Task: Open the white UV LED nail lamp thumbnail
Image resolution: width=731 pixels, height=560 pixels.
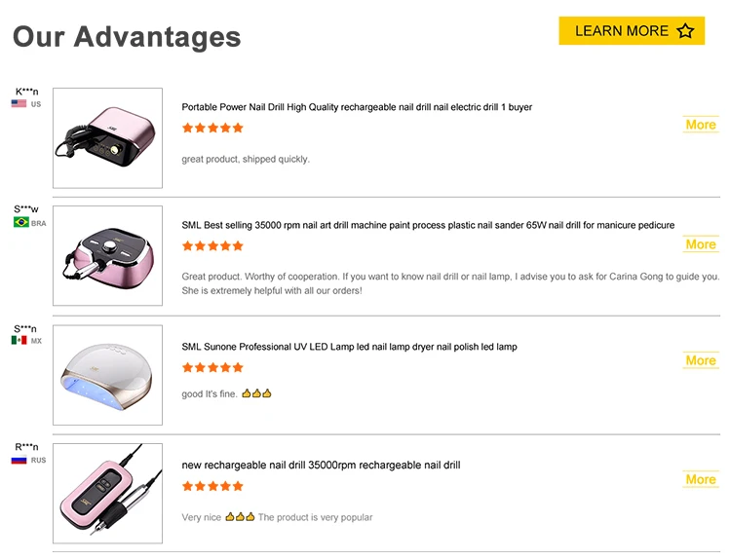Action: (x=107, y=375)
